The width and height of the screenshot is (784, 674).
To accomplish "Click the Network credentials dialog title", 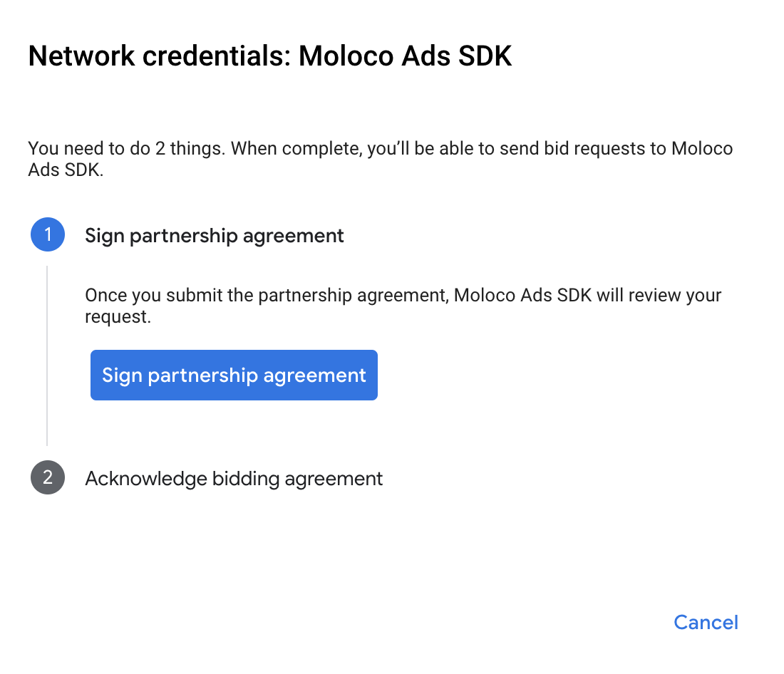I will tap(269, 56).
